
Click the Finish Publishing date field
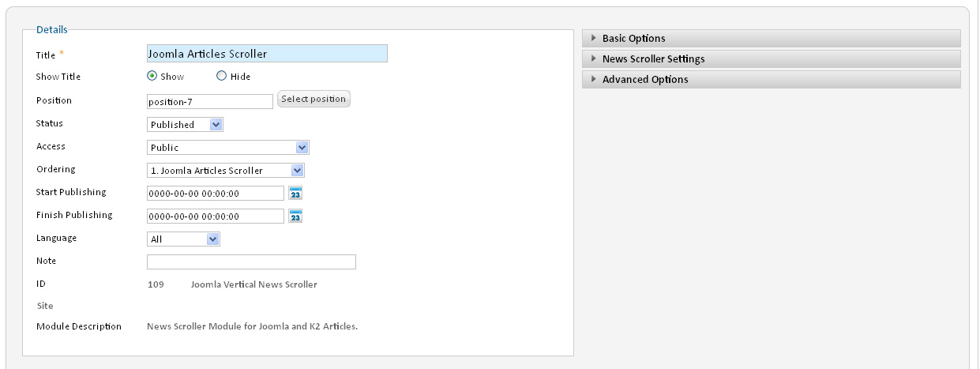point(216,217)
